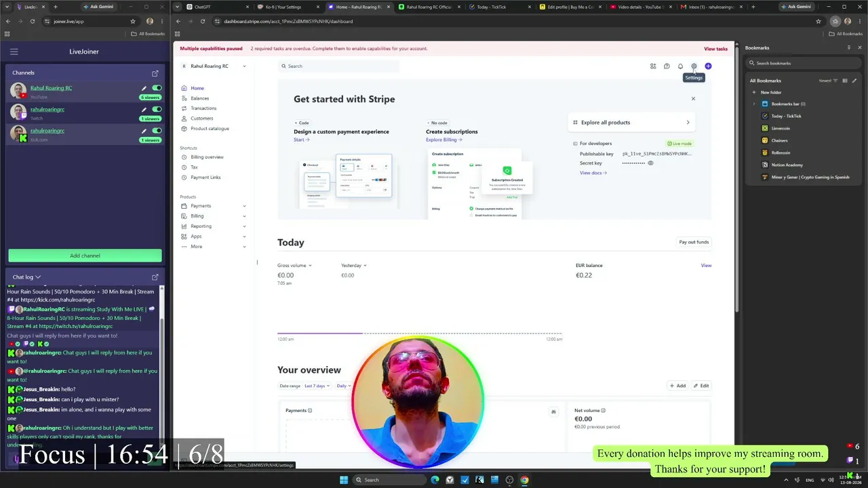Edit the Kick.com channel rahulroaringrc

point(144,131)
